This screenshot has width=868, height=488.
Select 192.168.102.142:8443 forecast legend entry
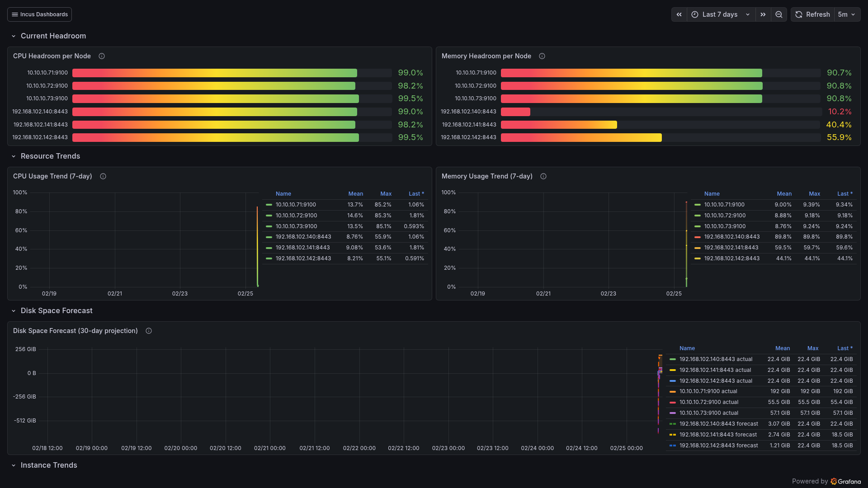tap(719, 446)
